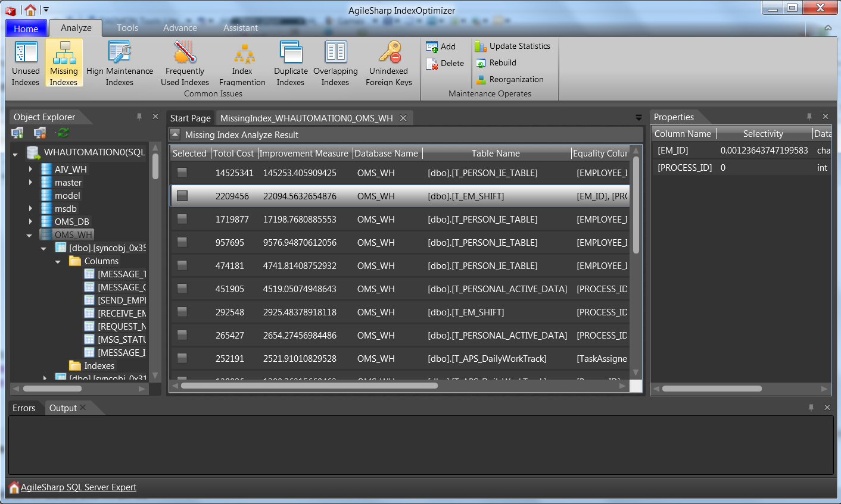Tick checkbox for cost 474181 row
The width and height of the screenshot is (841, 504).
pyautogui.click(x=182, y=265)
